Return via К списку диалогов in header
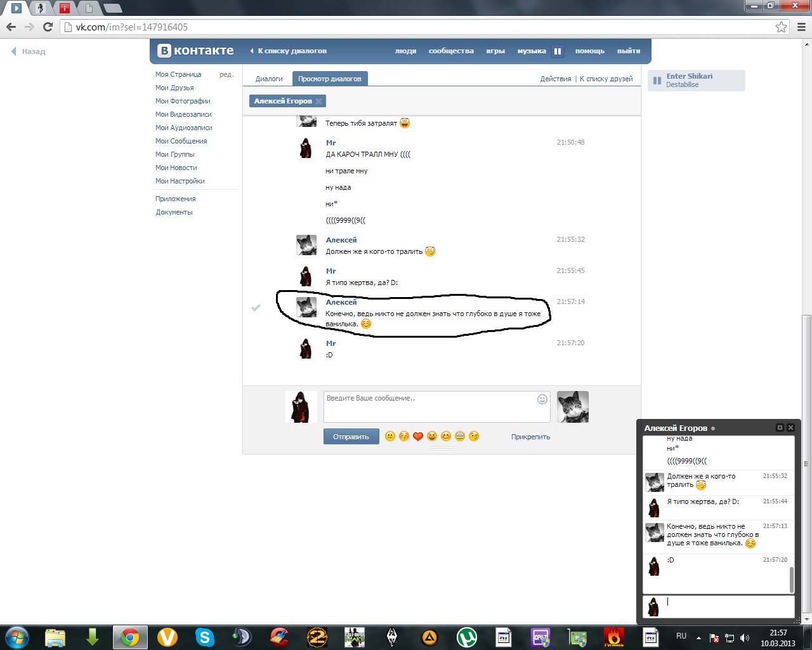The width and height of the screenshot is (812, 650). pyautogui.click(x=289, y=51)
